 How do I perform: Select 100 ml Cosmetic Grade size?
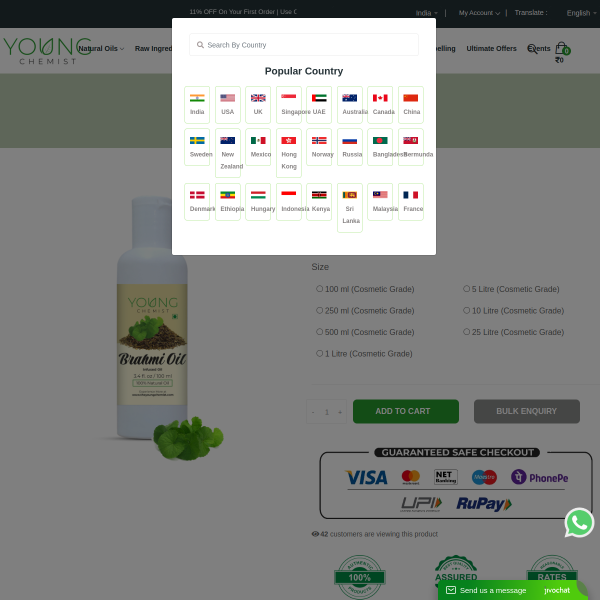pos(320,289)
